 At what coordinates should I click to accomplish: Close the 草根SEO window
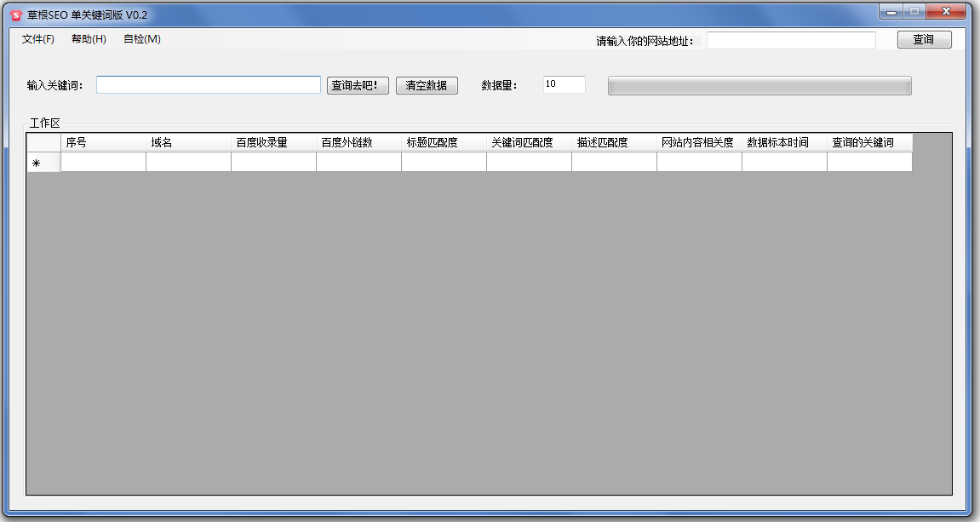(x=946, y=11)
